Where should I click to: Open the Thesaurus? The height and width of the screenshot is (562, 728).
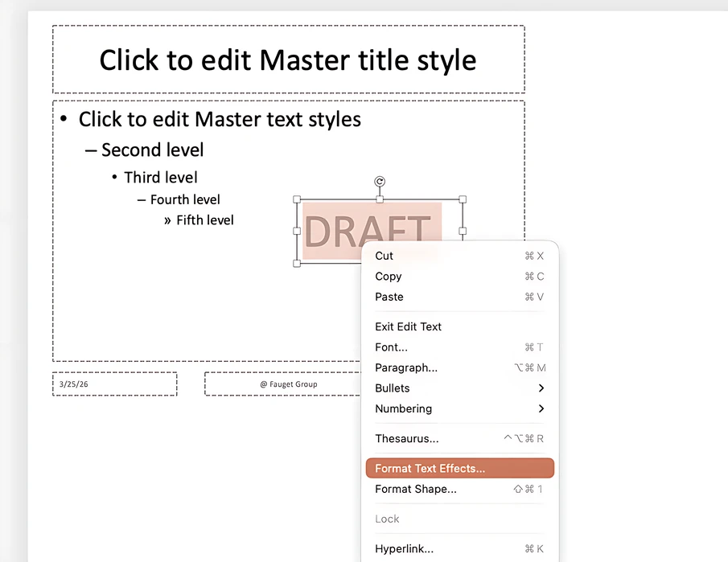[407, 438]
